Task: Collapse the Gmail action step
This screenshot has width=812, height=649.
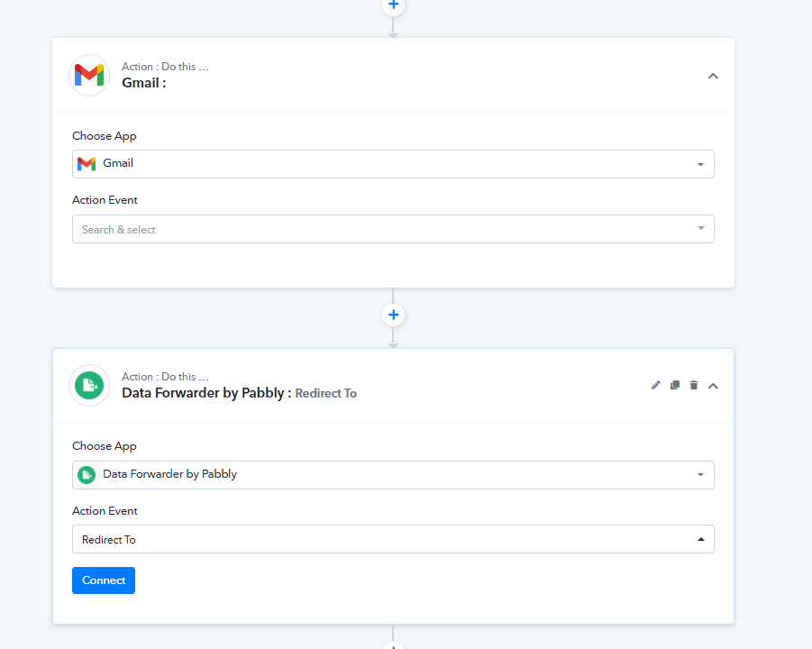Action: (x=713, y=76)
